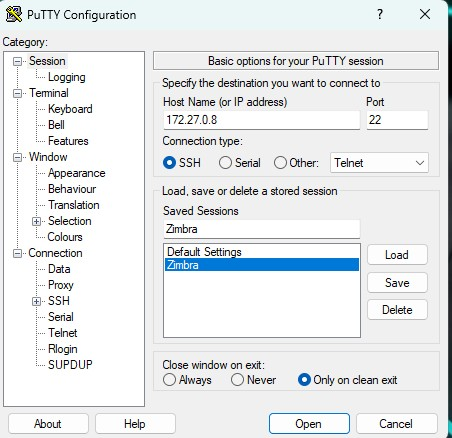The width and height of the screenshot is (452, 438).
Task: Collapse the Terminal category node
Action: tap(17, 93)
